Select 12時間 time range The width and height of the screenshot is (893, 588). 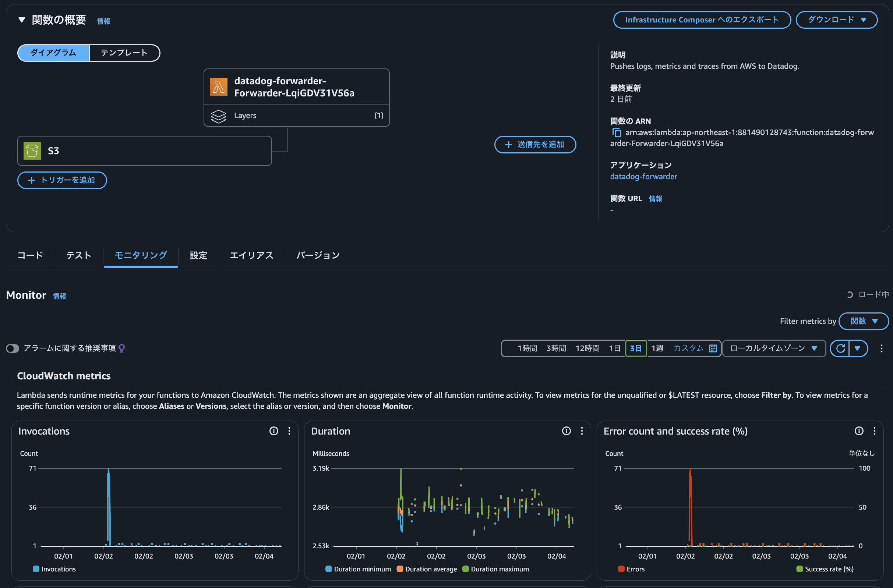point(587,349)
